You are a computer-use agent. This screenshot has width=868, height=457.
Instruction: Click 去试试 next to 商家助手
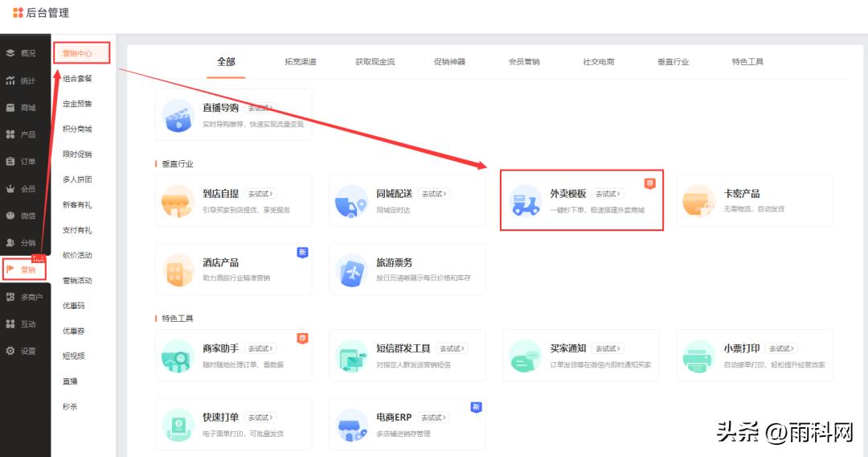260,348
